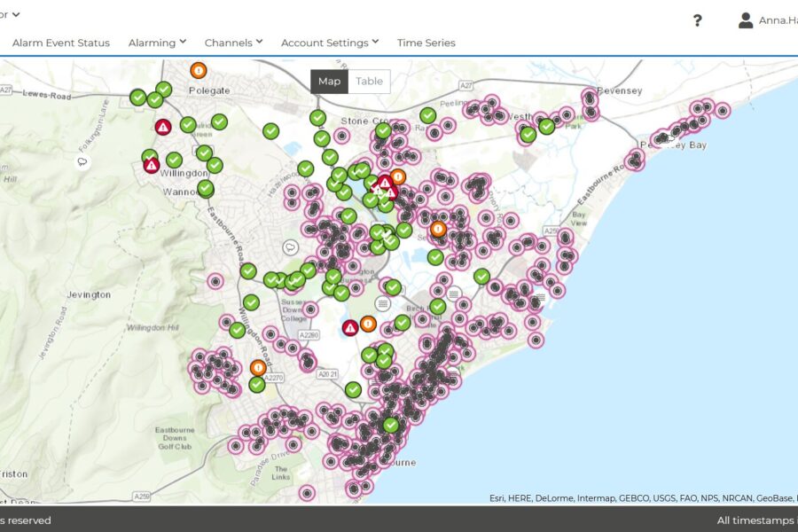Click the orange warning marker near A2270
Screen dimensions: 798x532
click(258, 367)
